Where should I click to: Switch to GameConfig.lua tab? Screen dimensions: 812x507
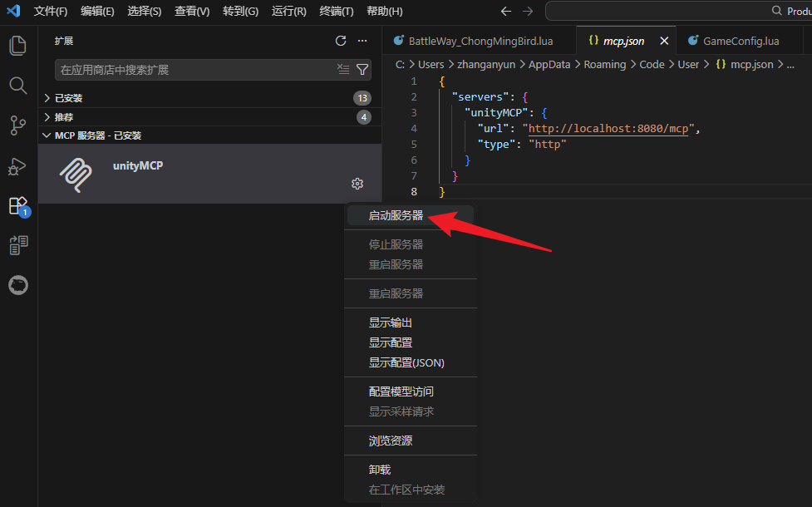tap(741, 41)
